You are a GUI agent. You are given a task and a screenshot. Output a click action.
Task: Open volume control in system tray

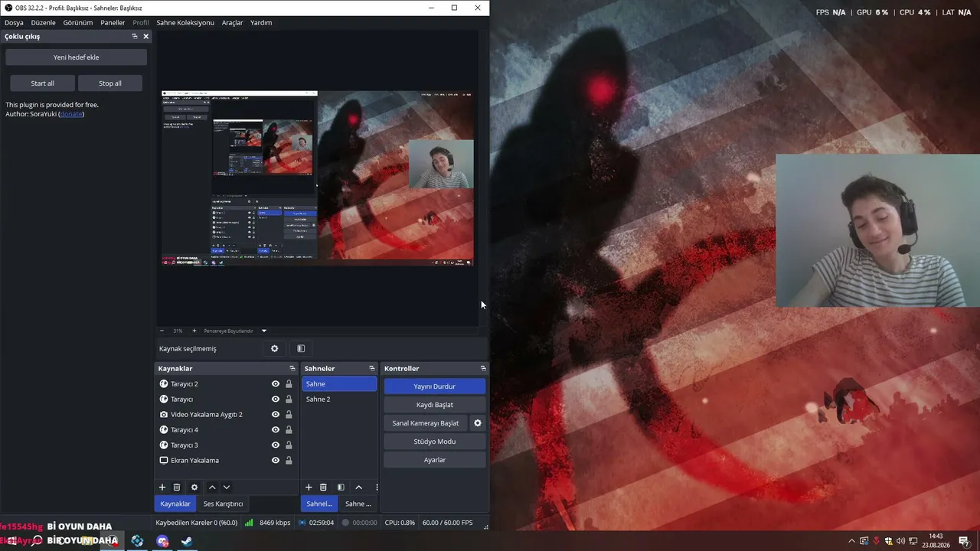pos(900,541)
